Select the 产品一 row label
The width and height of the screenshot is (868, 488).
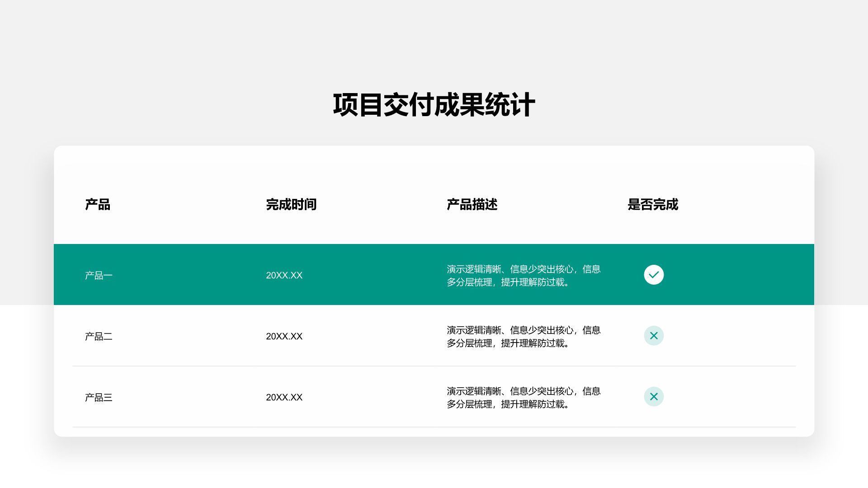tap(99, 274)
